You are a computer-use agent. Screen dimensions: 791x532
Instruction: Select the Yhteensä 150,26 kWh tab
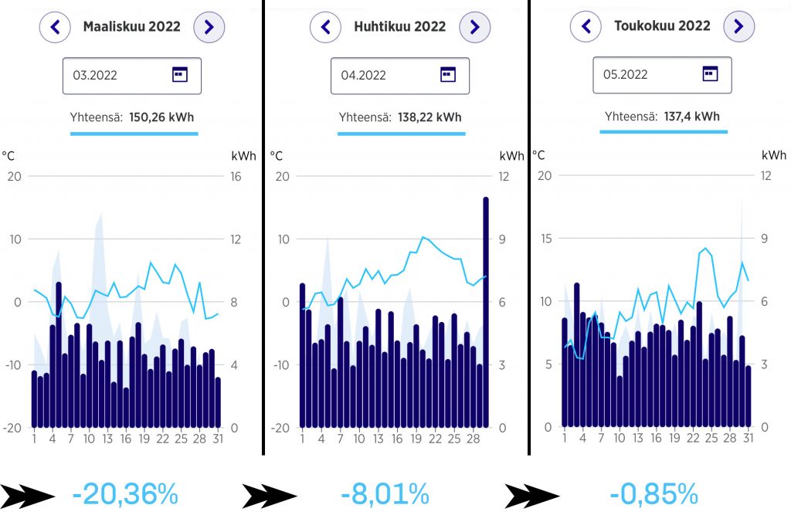pyautogui.click(x=134, y=121)
